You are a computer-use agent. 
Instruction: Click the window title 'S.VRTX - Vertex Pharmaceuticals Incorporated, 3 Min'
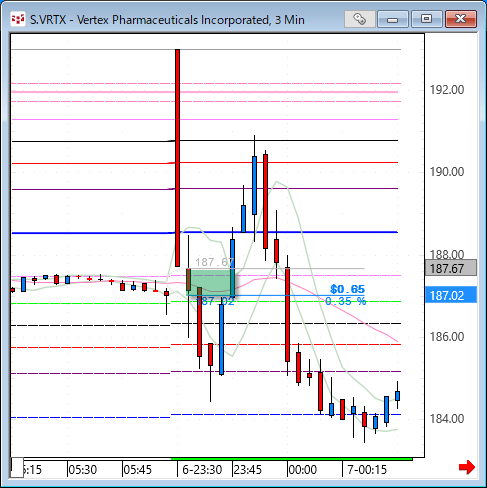167,20
